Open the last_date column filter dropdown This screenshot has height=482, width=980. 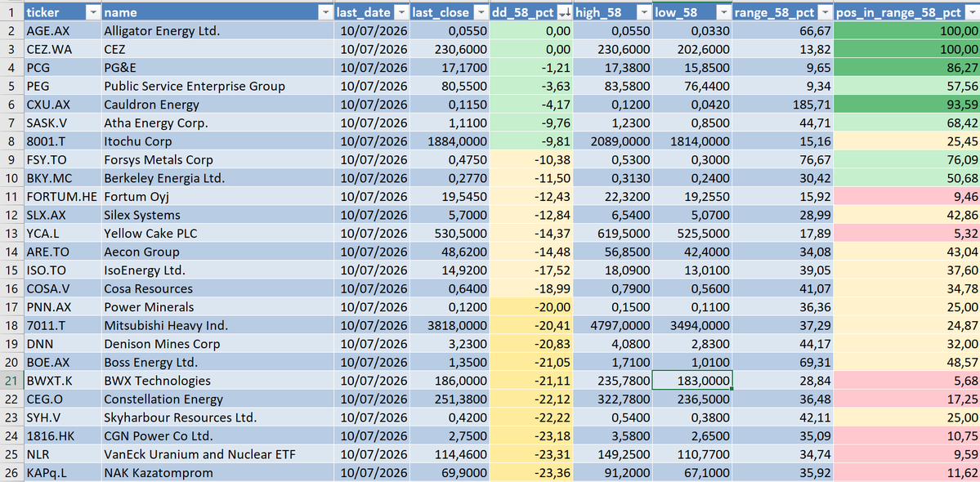coord(402,12)
